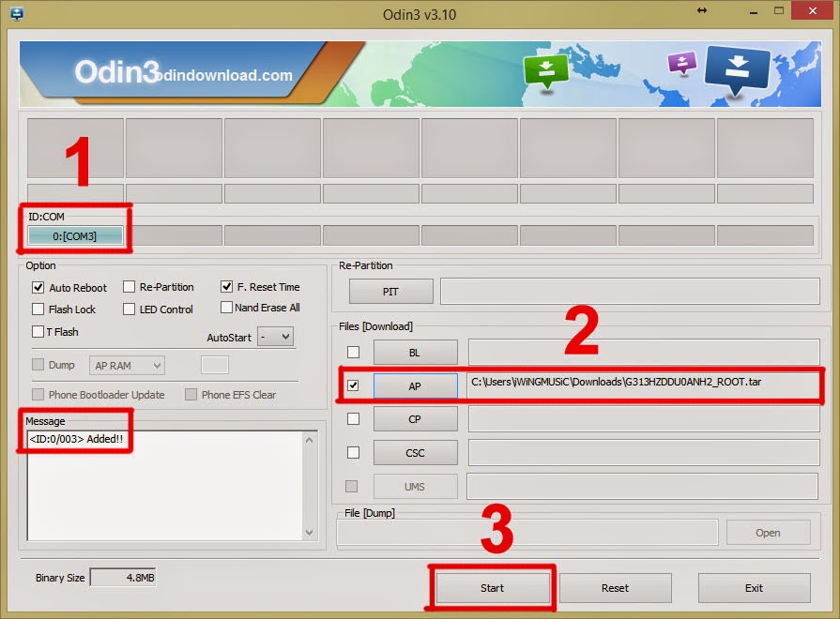Click the '<ID:0/003> Added!!' message line
The width and height of the screenshot is (840, 619).
(x=76, y=439)
